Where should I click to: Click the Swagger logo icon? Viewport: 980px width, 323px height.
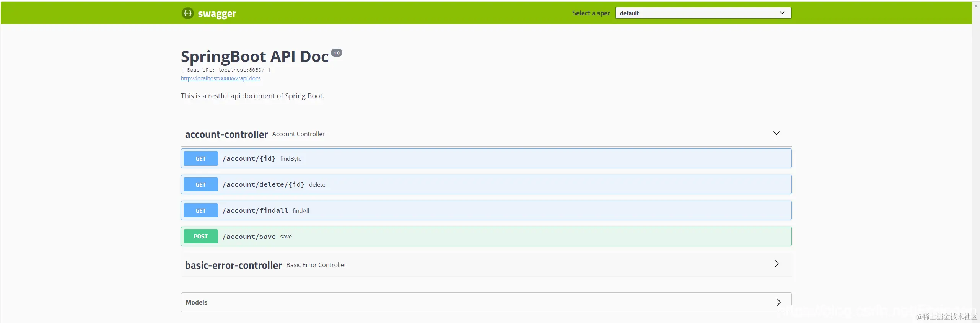point(187,13)
